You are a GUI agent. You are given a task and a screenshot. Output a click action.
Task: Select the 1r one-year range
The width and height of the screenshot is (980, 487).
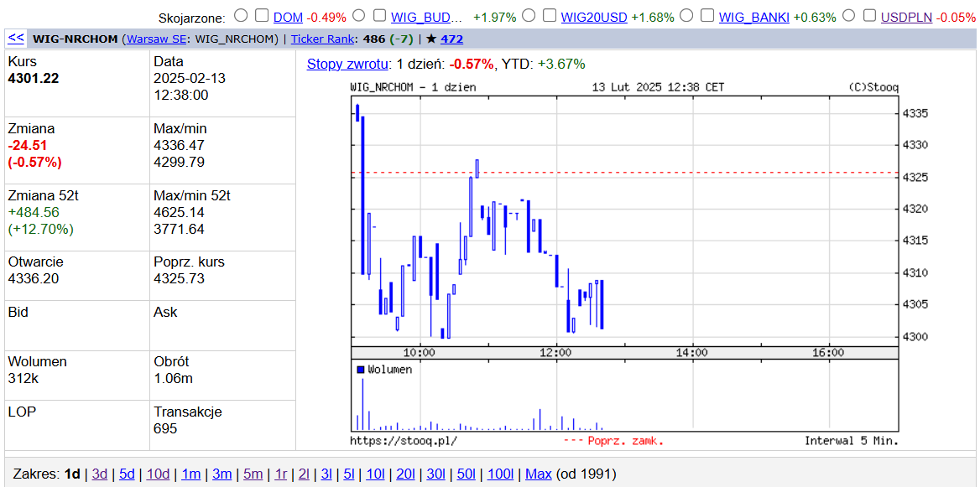281,474
